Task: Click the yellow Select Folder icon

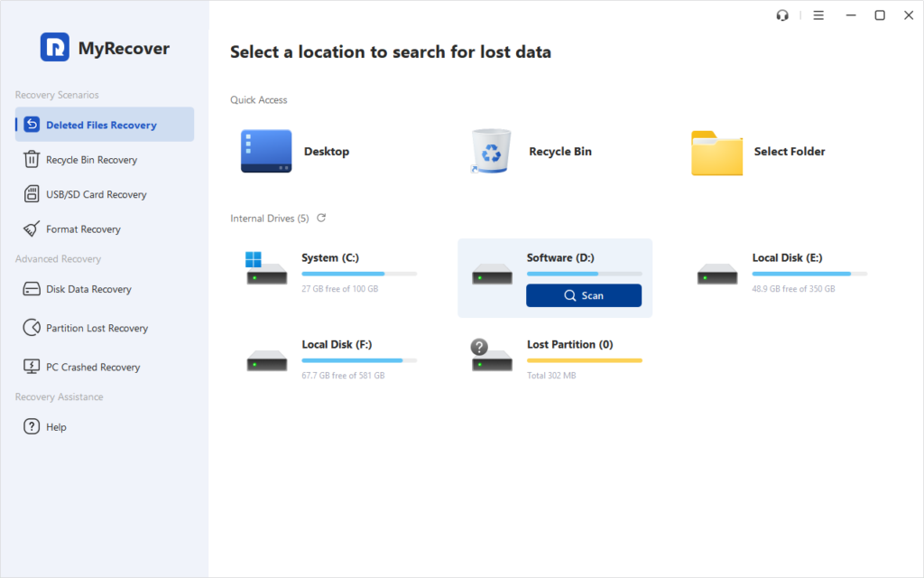Action: coord(716,154)
